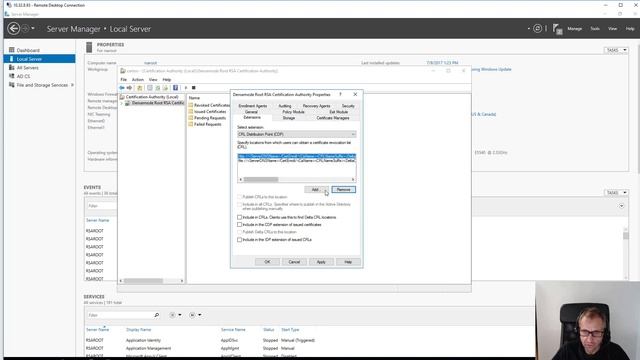Click the Add button for CRL locations
640x360 pixels.
point(316,189)
